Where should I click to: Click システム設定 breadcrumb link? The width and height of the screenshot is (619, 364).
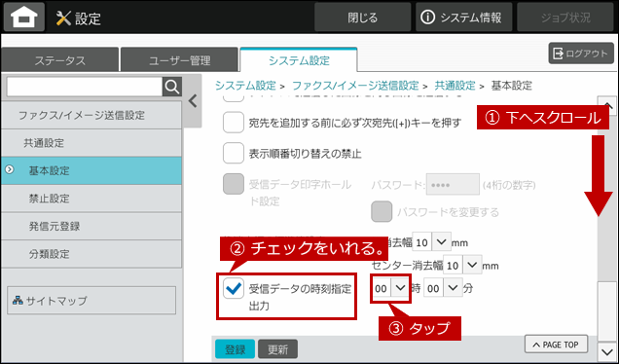click(245, 86)
